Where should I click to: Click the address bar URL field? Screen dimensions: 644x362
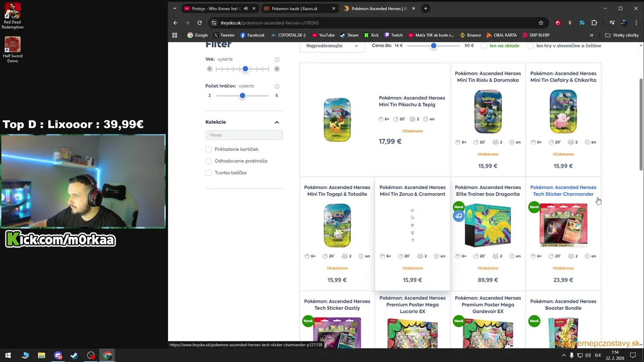372,23
